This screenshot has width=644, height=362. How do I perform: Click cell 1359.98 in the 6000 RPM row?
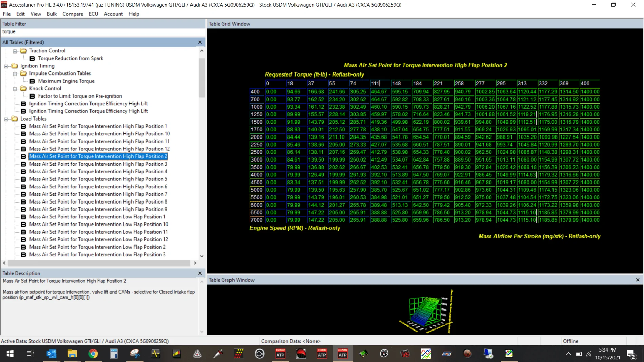coord(569,205)
